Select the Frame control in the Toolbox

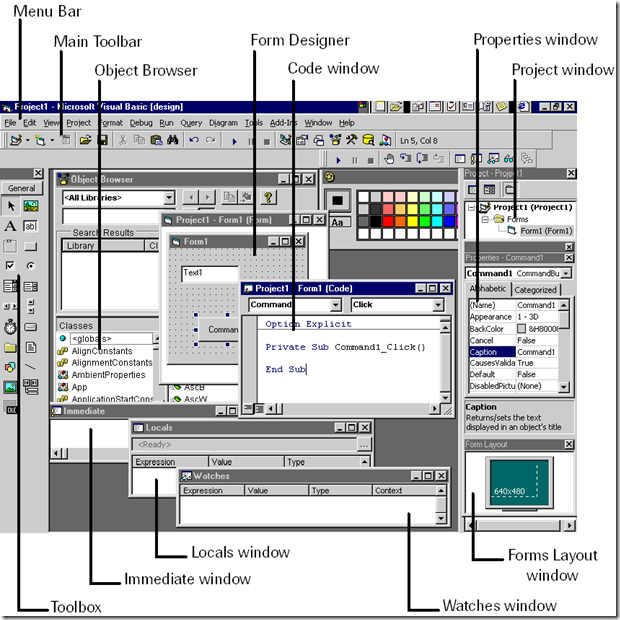[x=11, y=246]
